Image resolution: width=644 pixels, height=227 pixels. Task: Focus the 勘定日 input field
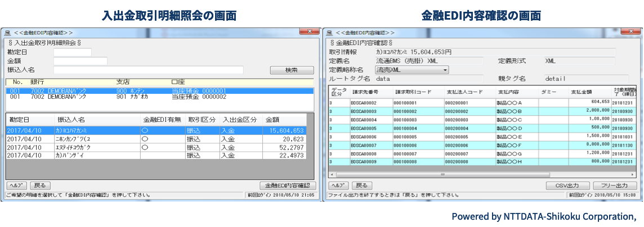click(x=72, y=52)
